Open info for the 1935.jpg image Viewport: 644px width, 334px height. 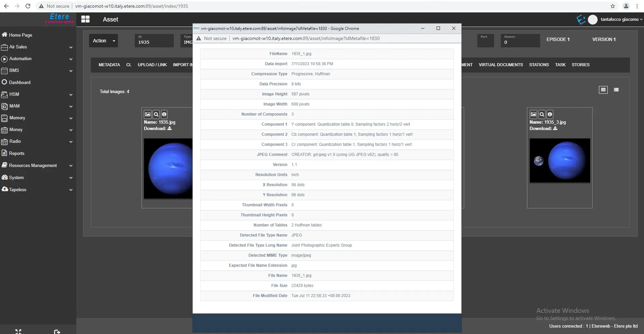[x=164, y=114]
